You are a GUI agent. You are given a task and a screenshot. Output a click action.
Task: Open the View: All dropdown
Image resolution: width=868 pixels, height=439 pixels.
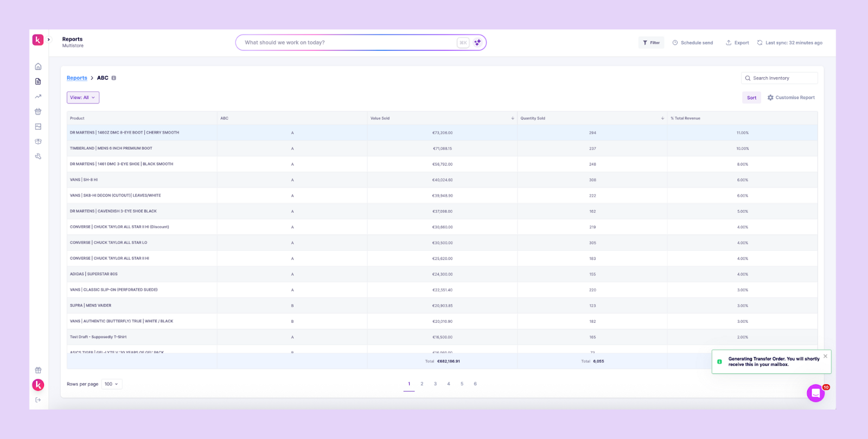pyautogui.click(x=83, y=98)
